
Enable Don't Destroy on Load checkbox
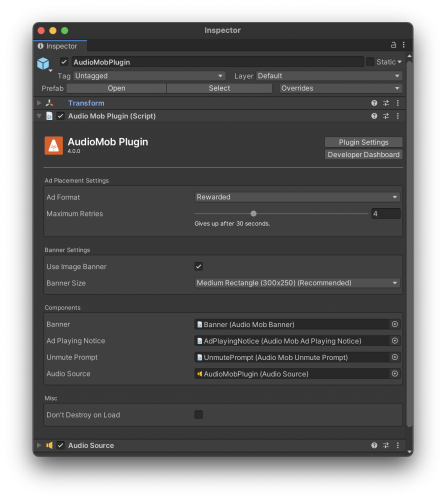[x=199, y=415]
